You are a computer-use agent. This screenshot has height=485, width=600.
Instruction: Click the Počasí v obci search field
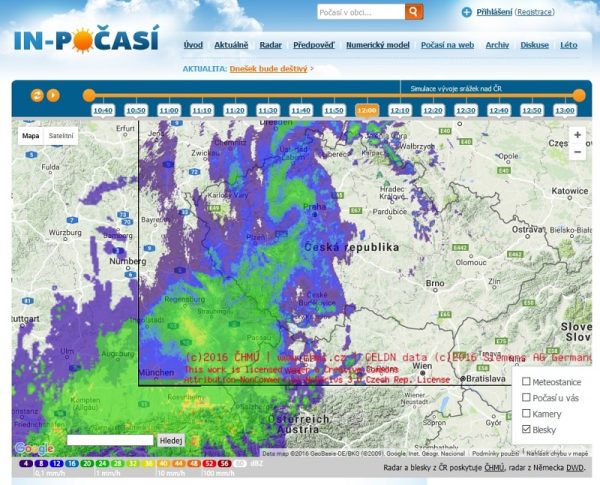tap(361, 12)
